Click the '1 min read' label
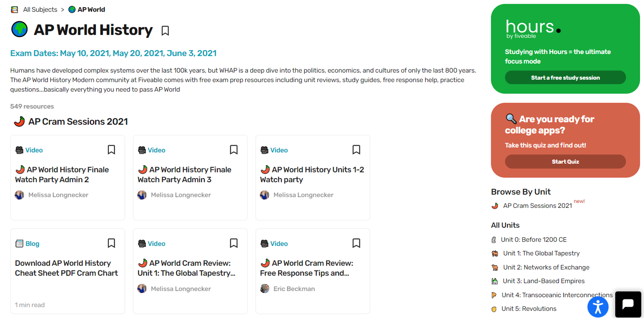Screen dimensions: 644x318 pyautogui.click(x=30, y=305)
